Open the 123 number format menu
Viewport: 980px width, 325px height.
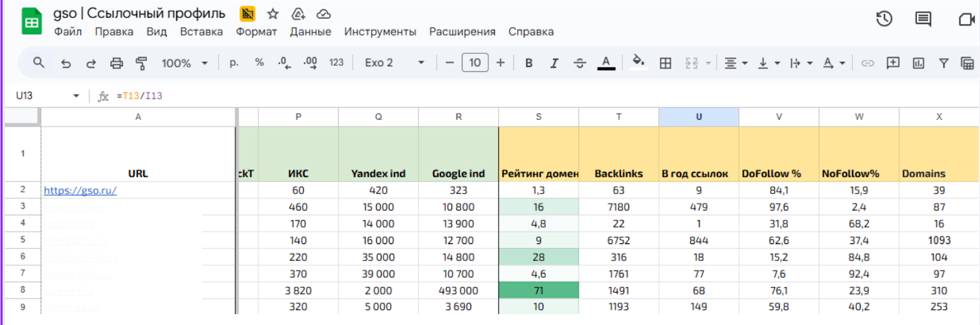[336, 63]
